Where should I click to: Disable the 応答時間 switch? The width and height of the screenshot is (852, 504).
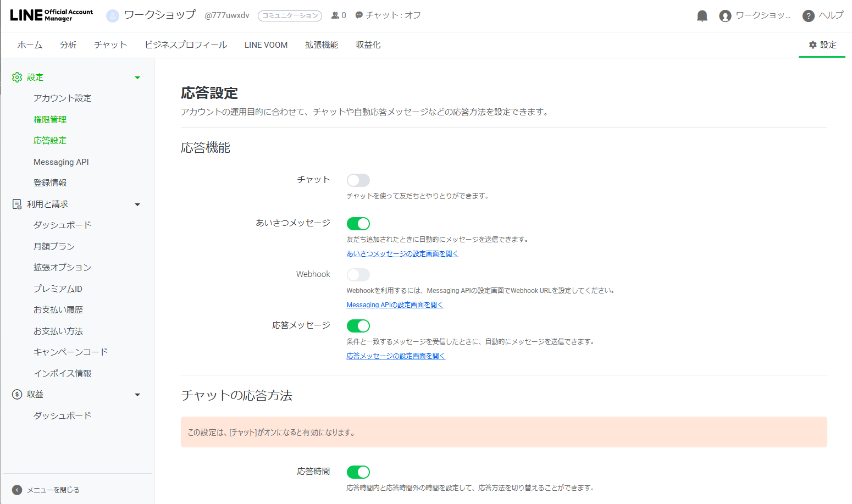[358, 472]
